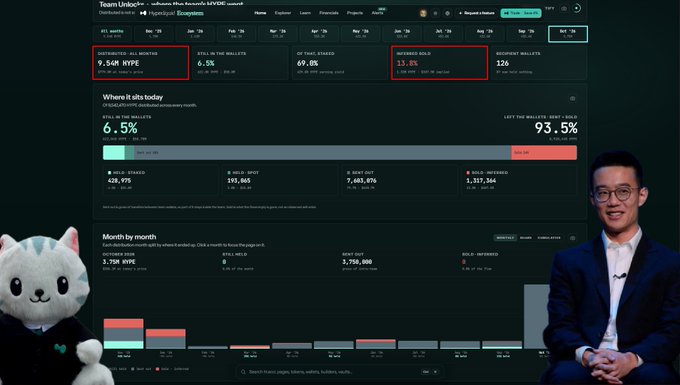The width and height of the screenshot is (680, 385).
Task: Open the Financials nav item
Action: tap(329, 13)
